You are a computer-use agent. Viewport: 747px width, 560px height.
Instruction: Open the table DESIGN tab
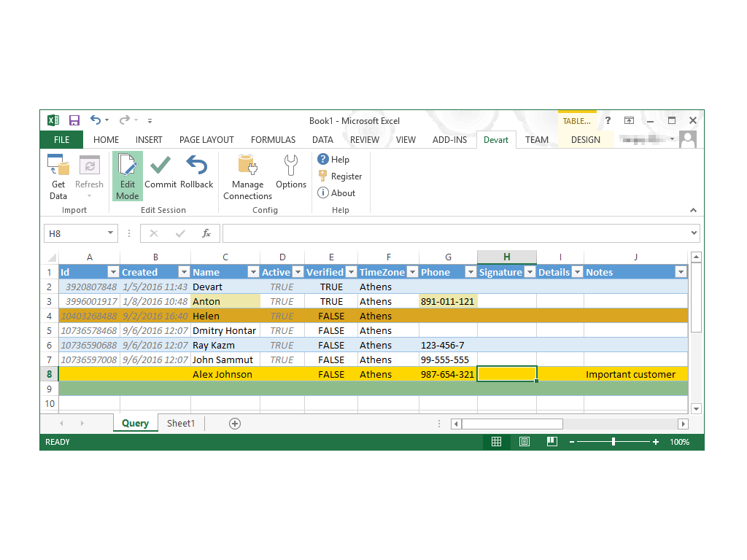coord(586,139)
